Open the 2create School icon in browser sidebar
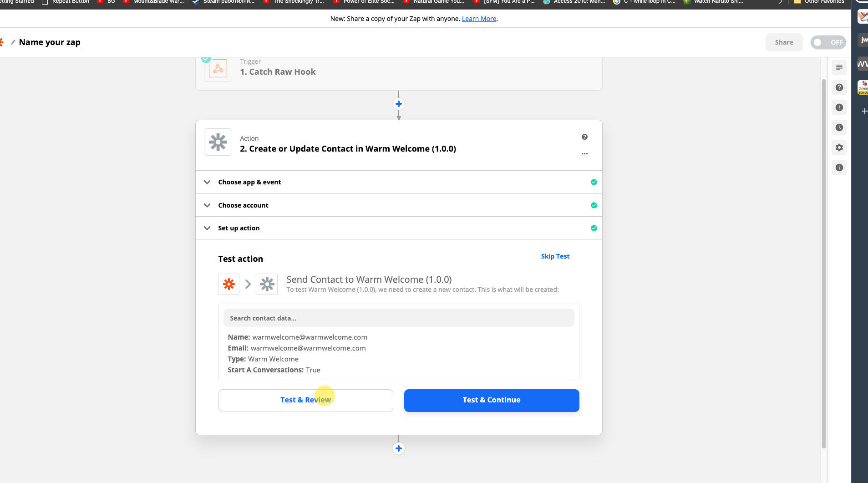 863,87
